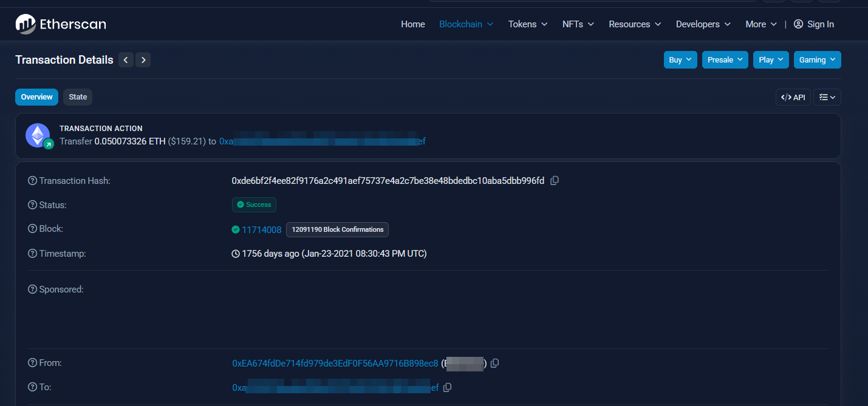Screen dimensions: 868x406
Task: Expand the Gaming dropdown button
Action: click(x=817, y=59)
